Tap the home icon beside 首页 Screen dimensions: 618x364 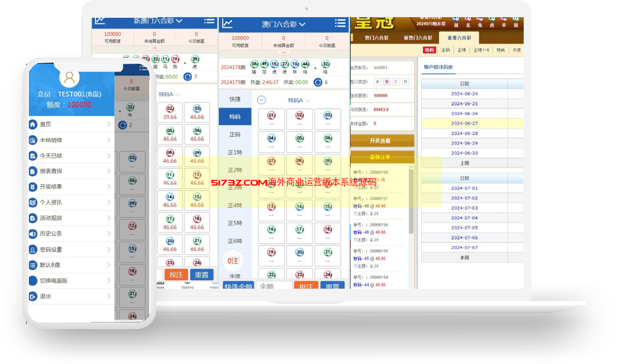(x=33, y=124)
